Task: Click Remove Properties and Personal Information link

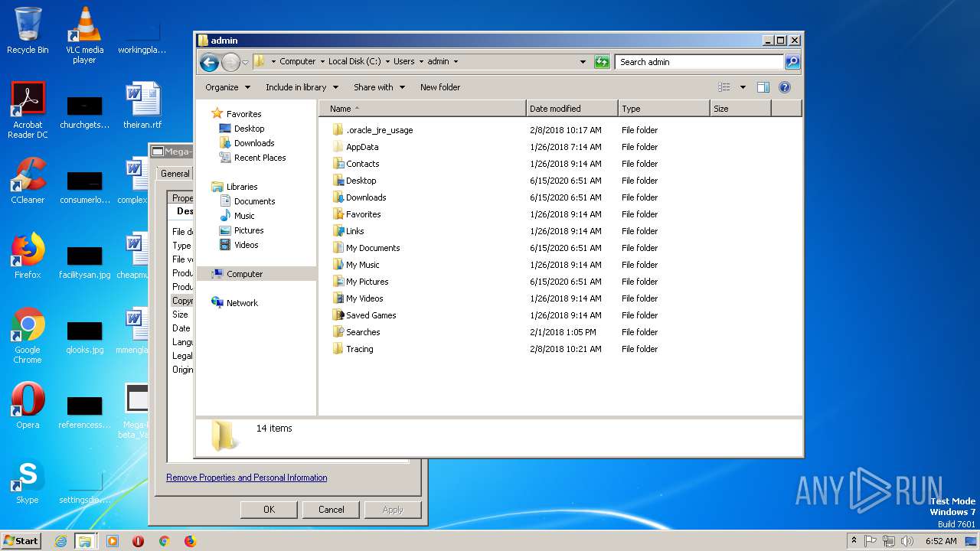Action: pyautogui.click(x=247, y=478)
